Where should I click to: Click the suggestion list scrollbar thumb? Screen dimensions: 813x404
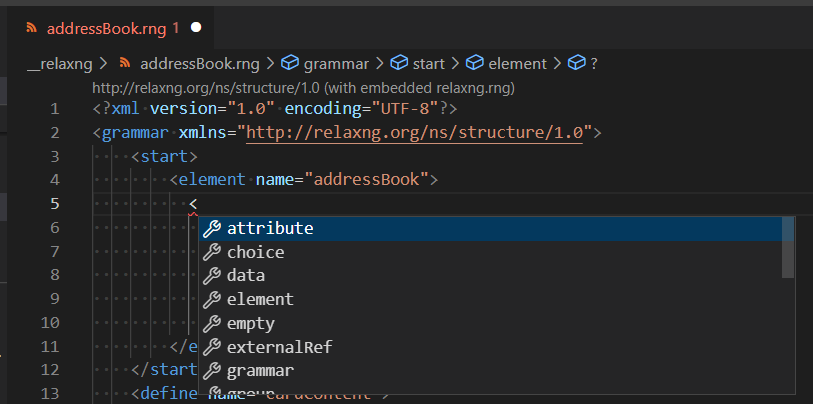788,247
